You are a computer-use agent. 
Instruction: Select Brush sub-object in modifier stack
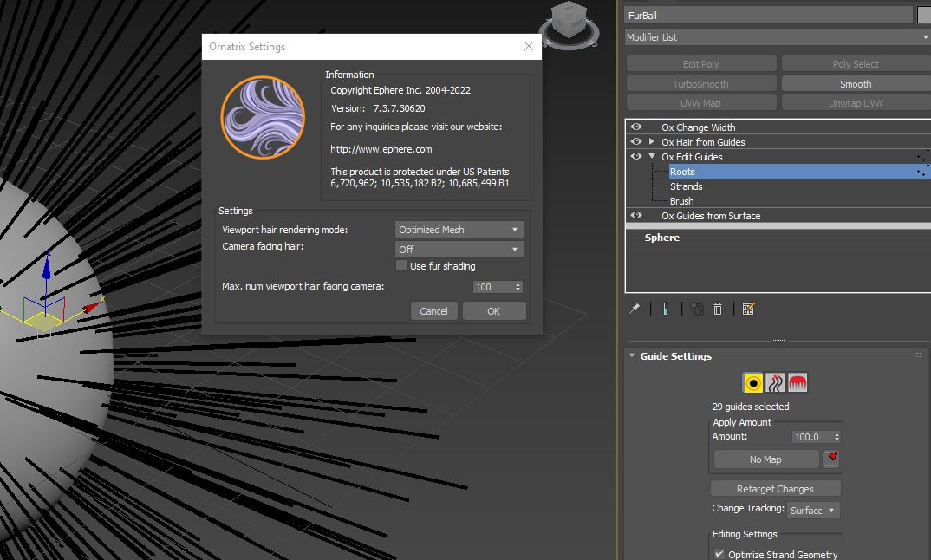click(681, 201)
